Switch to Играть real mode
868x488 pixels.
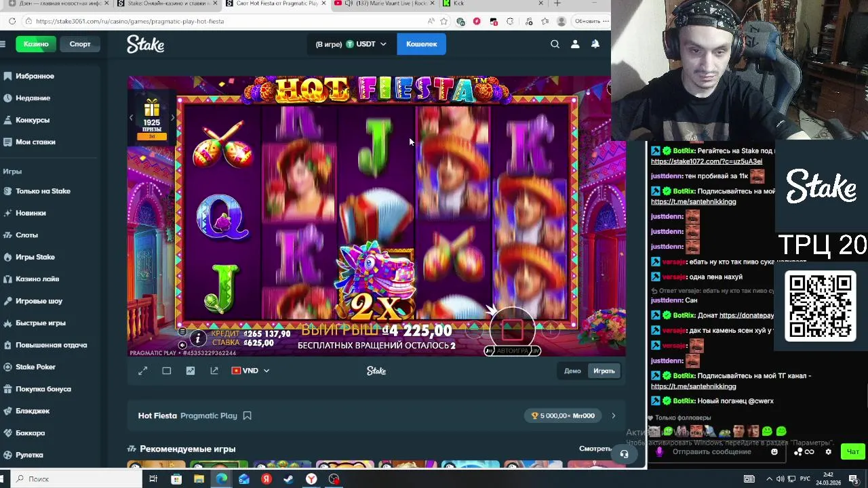[x=604, y=371]
